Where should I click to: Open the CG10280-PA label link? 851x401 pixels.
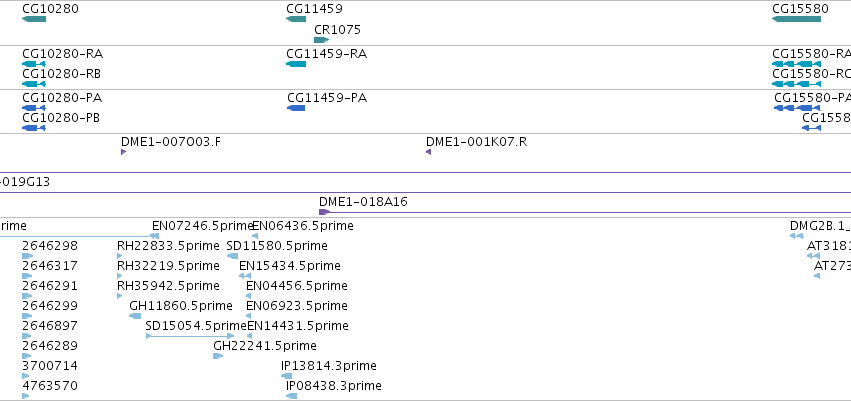pos(62,98)
